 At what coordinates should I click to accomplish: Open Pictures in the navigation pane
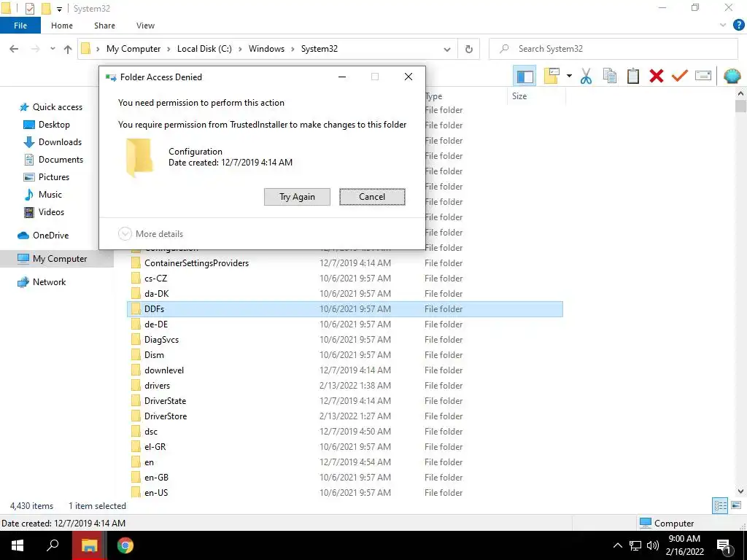tap(46, 177)
